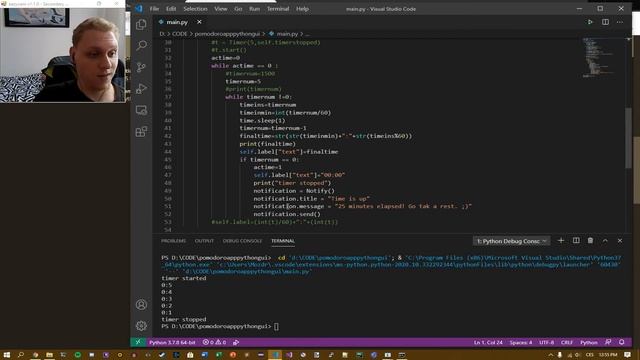This screenshot has height=360, width=640.
Task: Open the Edit menu
Action: pyautogui.click(x=171, y=9)
